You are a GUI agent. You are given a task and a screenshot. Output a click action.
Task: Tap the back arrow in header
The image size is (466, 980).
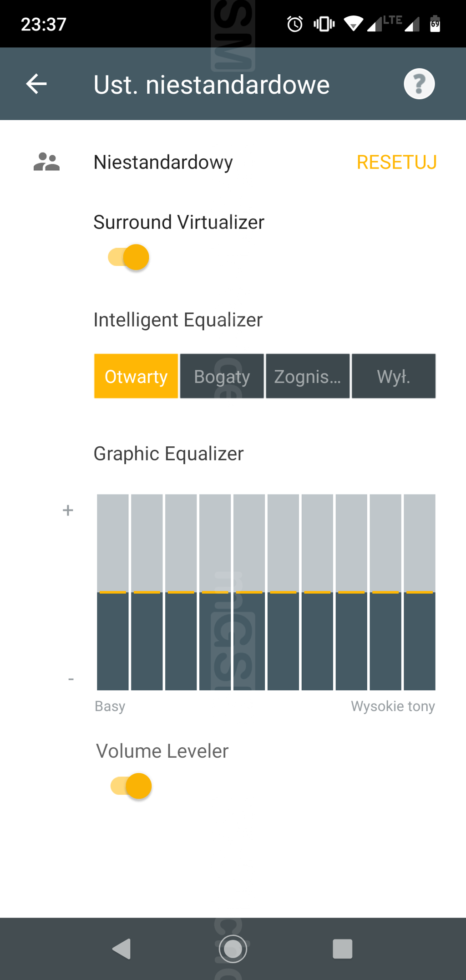pyautogui.click(x=36, y=84)
